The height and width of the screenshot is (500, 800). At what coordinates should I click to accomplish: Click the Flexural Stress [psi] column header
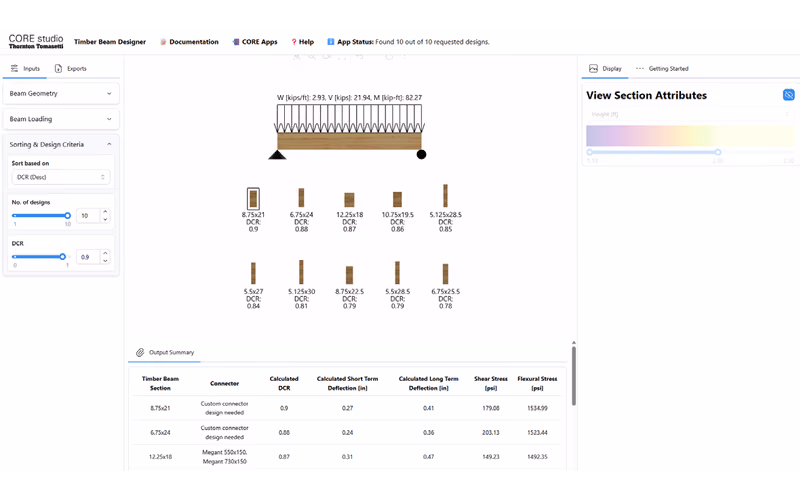pos(537,383)
